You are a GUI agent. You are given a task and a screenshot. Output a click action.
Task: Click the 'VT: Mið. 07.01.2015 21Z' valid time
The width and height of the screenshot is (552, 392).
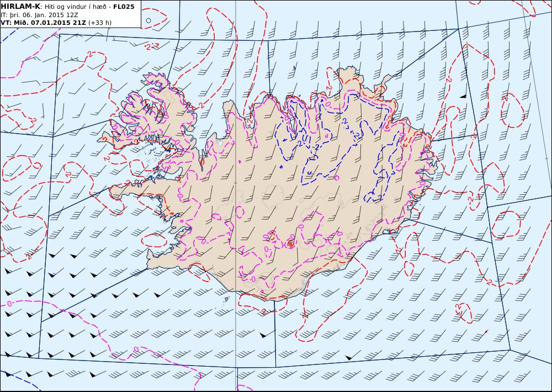click(x=43, y=23)
